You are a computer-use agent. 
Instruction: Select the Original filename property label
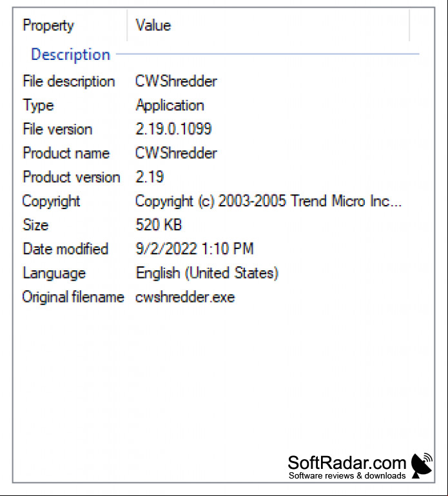coord(73,297)
